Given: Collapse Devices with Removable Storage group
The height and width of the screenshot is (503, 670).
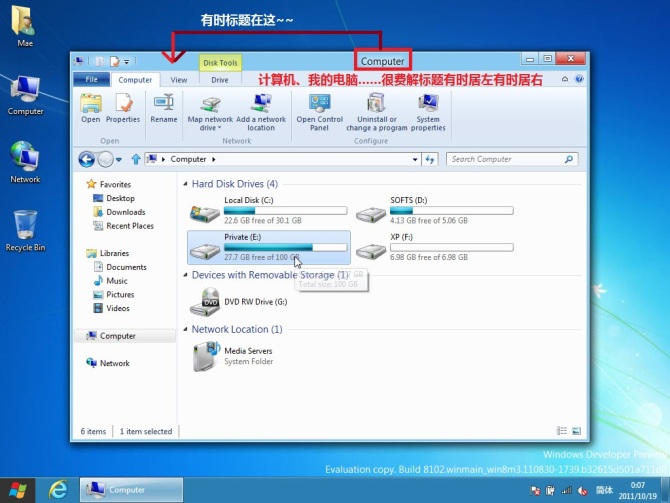Looking at the screenshot, I should (x=185, y=275).
